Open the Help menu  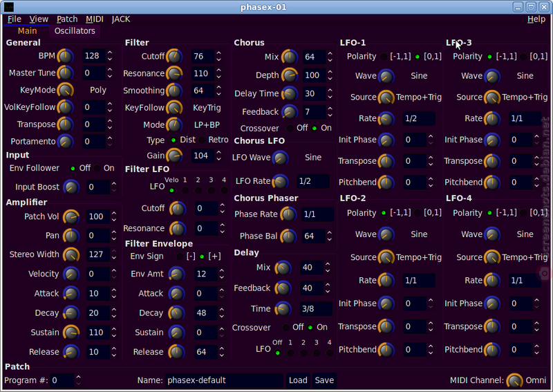[x=536, y=19]
